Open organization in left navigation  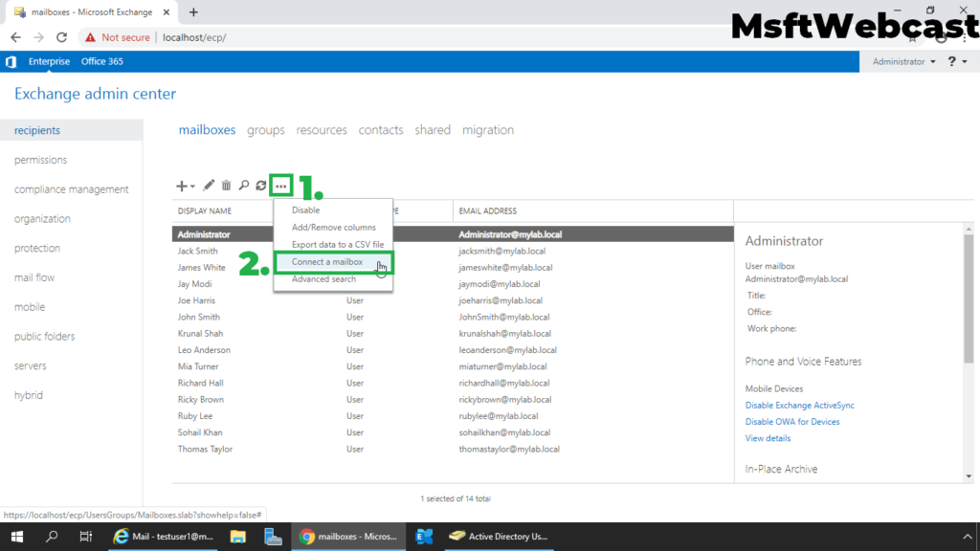point(42,219)
